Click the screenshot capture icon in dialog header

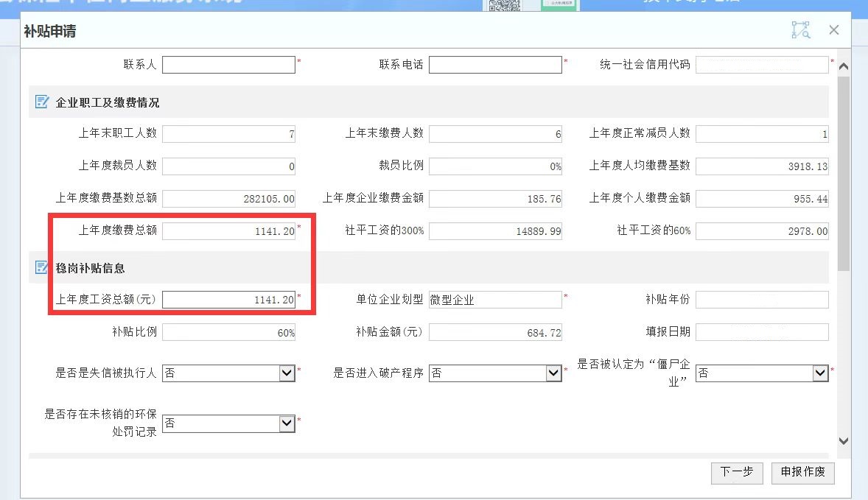pos(800,30)
